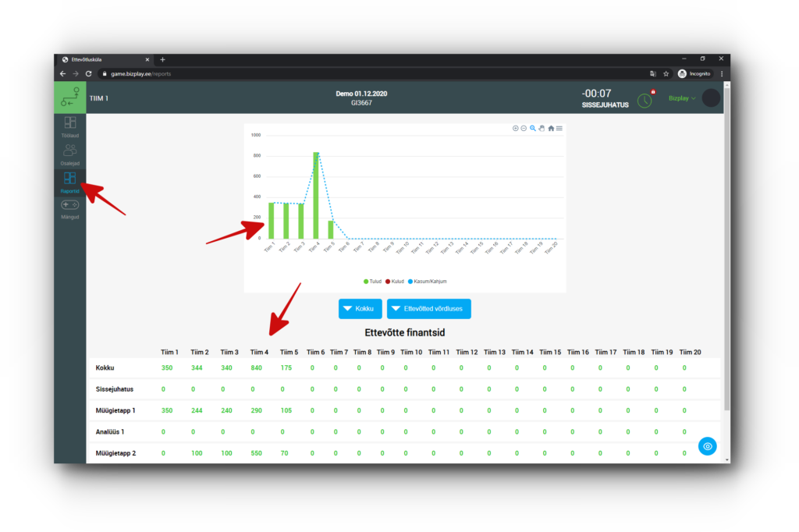
Task: Expand the Ettevõtted võrdluses dropdown
Action: pos(428,308)
